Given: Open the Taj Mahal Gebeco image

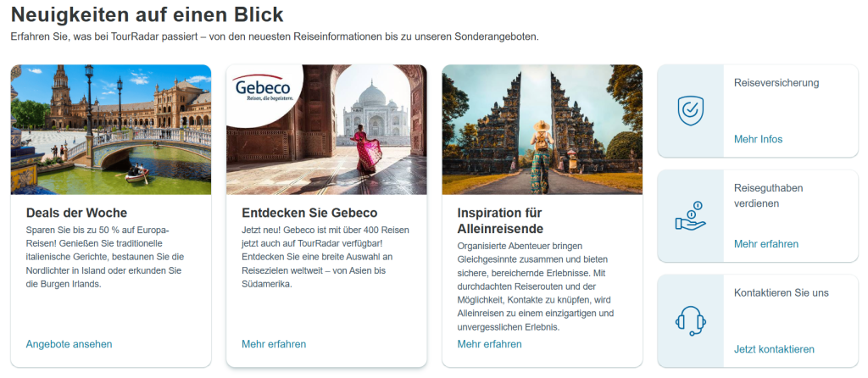Looking at the screenshot, I should (326, 130).
